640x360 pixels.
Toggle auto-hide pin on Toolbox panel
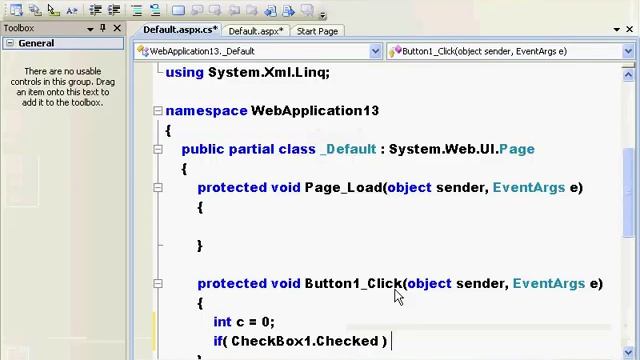103,28
